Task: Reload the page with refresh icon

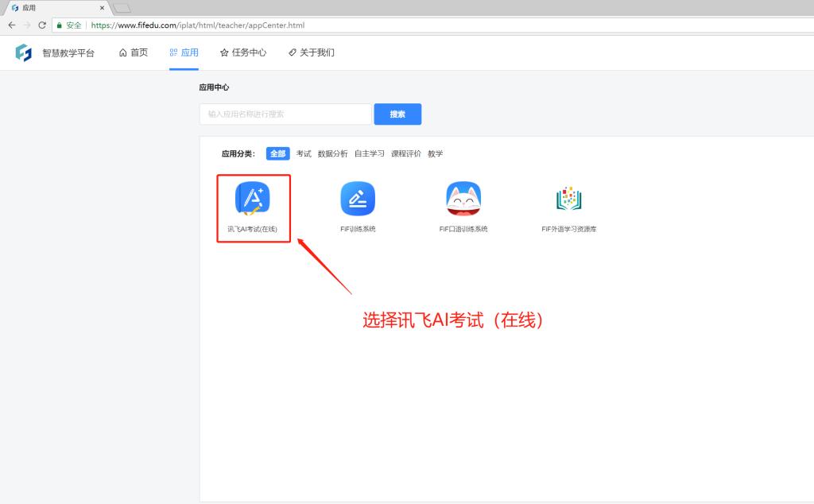Action: point(42,25)
